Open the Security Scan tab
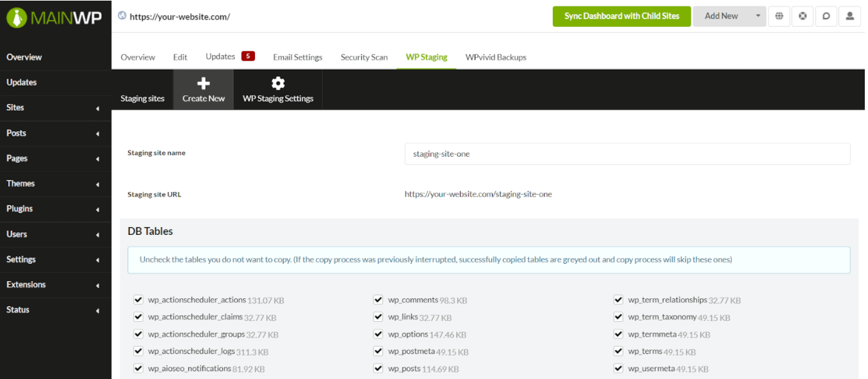868x379 pixels. [364, 57]
